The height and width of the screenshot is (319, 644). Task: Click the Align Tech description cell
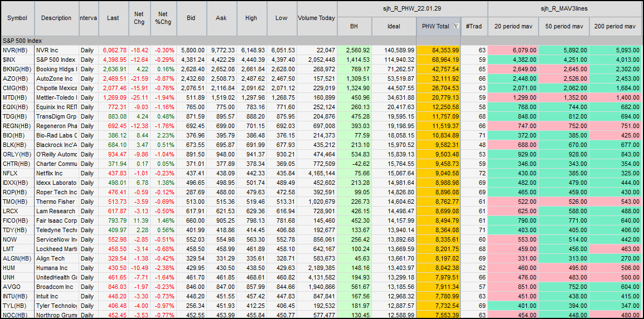click(57, 258)
